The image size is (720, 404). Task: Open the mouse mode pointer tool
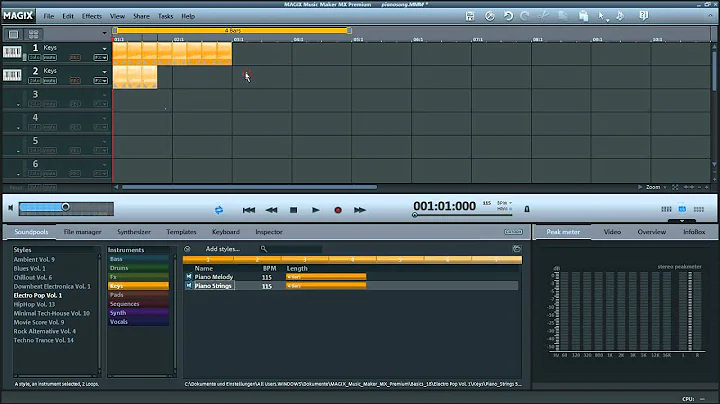pos(602,17)
